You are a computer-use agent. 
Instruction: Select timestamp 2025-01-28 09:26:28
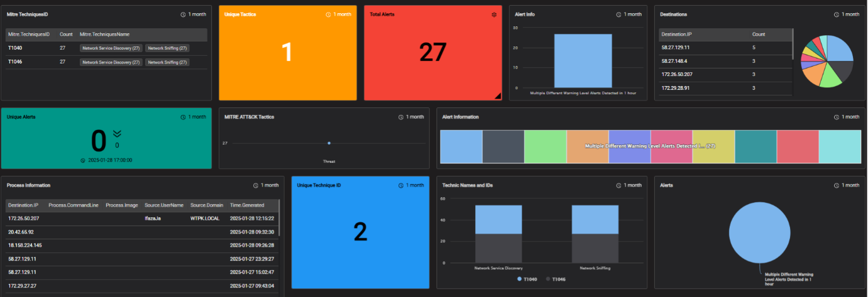tap(252, 245)
